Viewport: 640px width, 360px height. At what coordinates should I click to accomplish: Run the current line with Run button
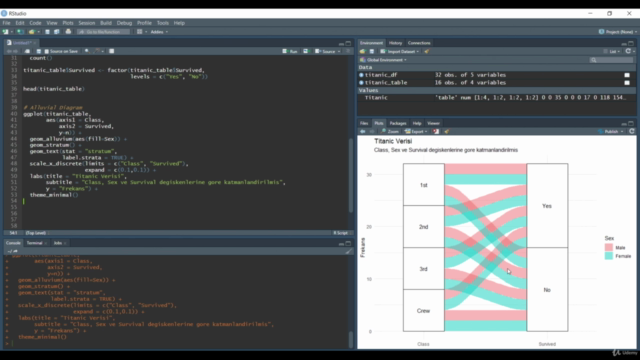290,51
